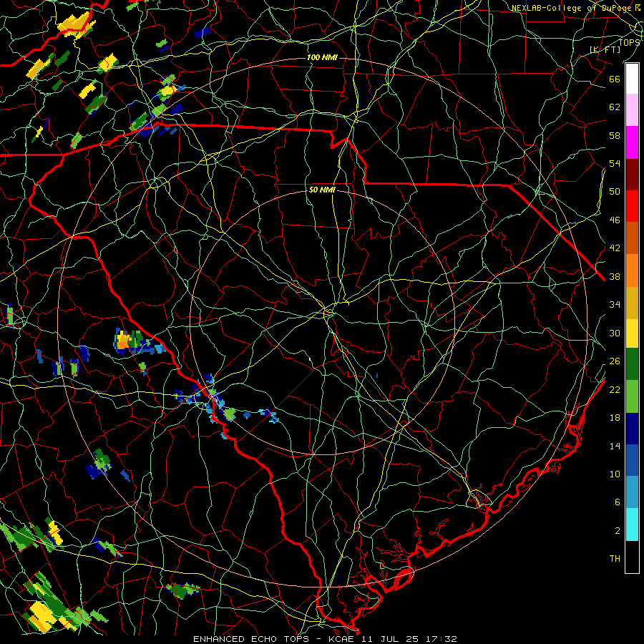This screenshot has width=644, height=644.
Task: Select the 22 legend value
Action: [615, 389]
